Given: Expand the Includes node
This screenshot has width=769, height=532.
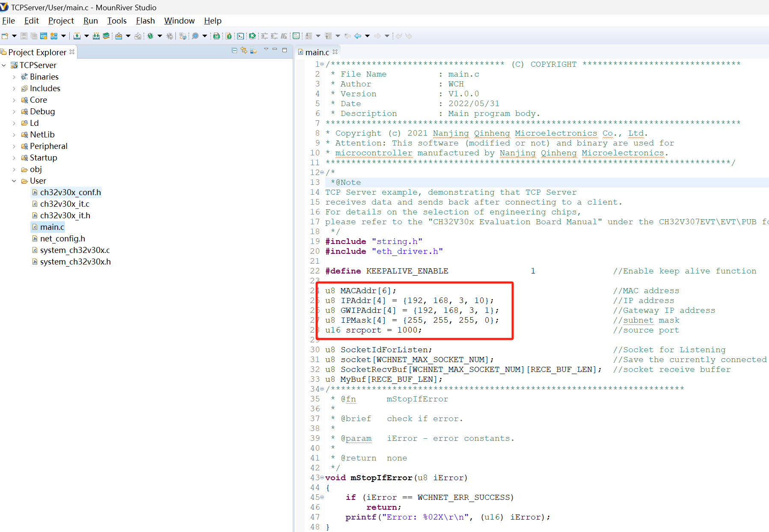Looking at the screenshot, I should [14, 89].
